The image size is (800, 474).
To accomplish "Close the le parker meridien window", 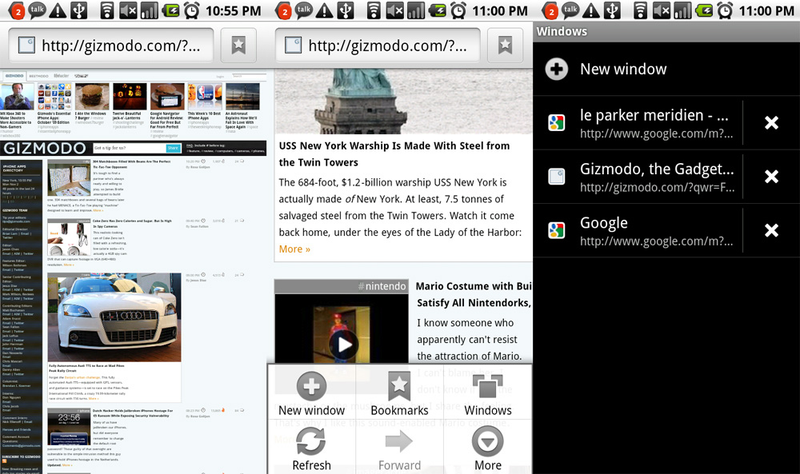I will click(771, 122).
